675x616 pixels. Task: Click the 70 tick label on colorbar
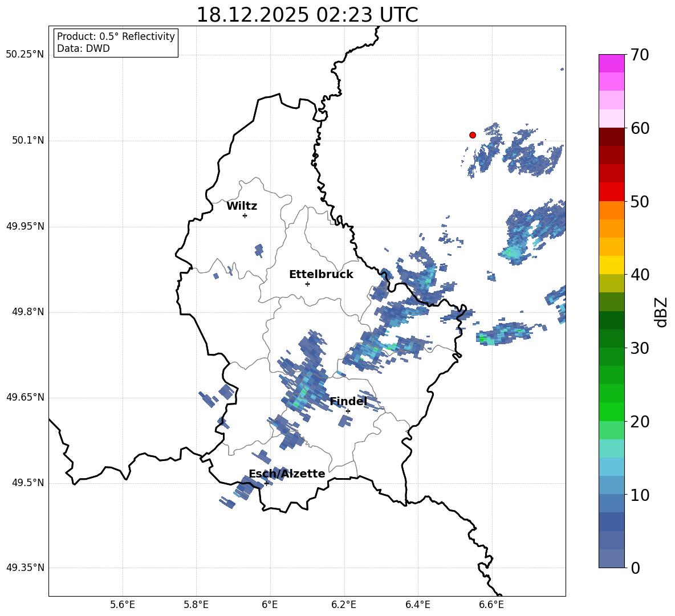pyautogui.click(x=640, y=55)
